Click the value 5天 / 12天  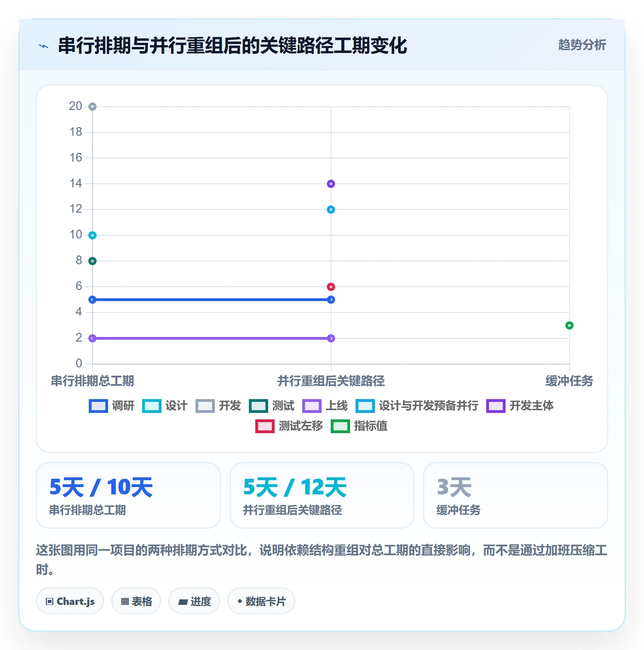(295, 487)
